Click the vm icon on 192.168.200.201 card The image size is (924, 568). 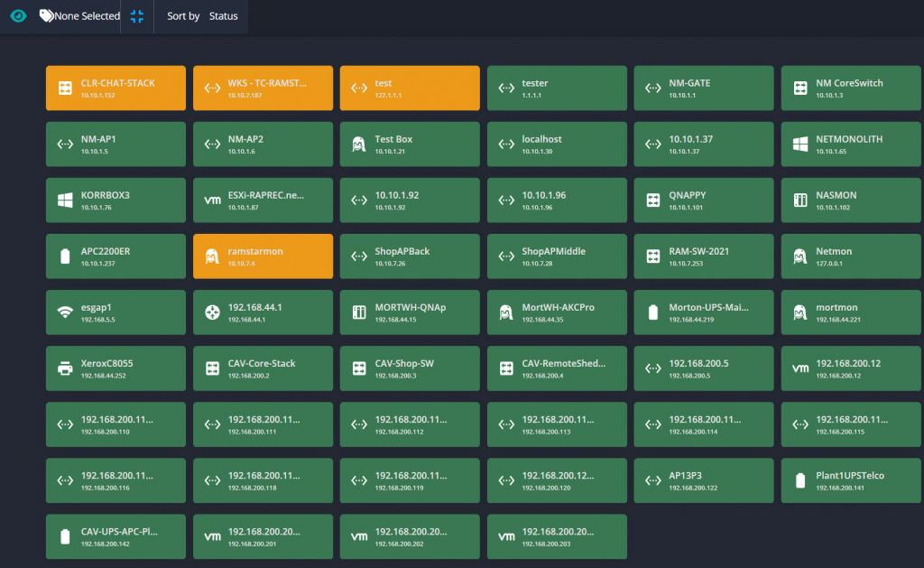point(212,536)
